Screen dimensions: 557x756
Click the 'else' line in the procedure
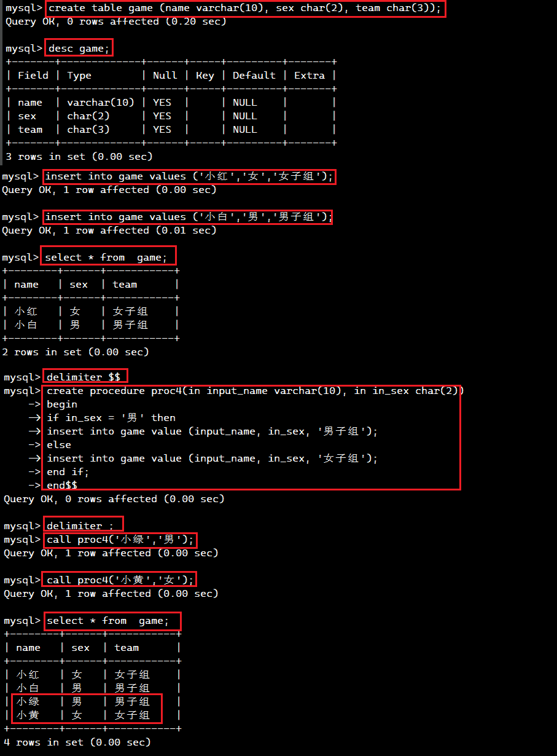click(59, 445)
